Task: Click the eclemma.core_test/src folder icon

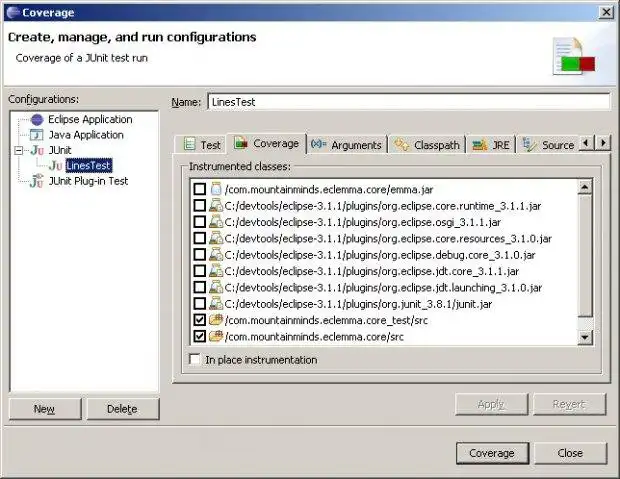Action: coord(216,320)
